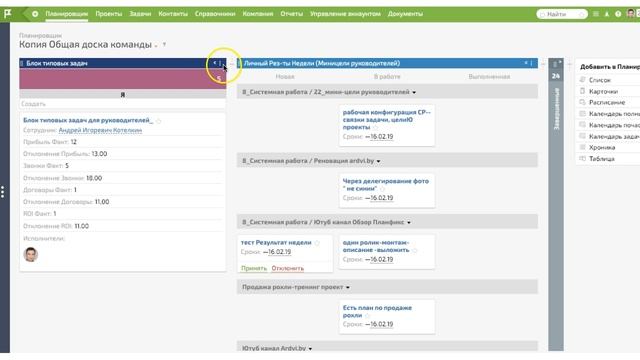Click the Новая column header
The image size is (640, 360).
click(x=285, y=77)
